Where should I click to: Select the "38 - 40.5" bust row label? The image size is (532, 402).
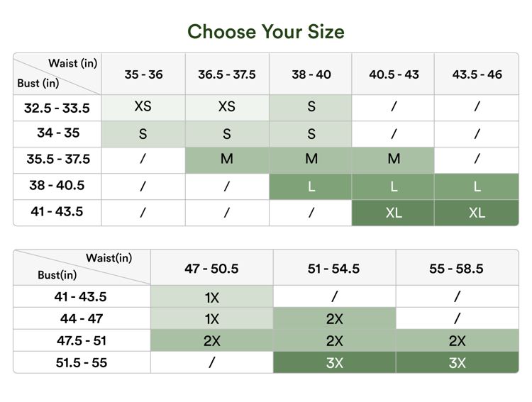57,186
